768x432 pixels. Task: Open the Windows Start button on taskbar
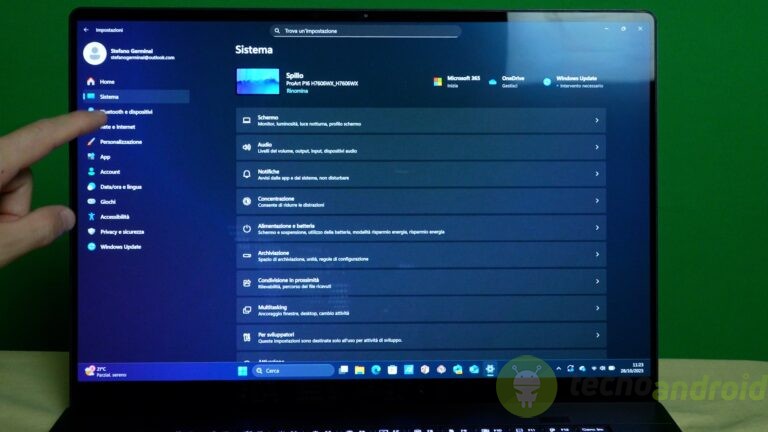(x=241, y=370)
